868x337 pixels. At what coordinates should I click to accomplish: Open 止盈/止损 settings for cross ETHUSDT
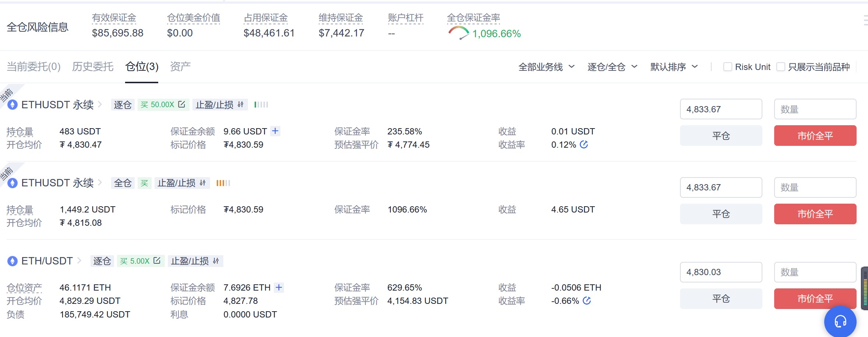181,183
